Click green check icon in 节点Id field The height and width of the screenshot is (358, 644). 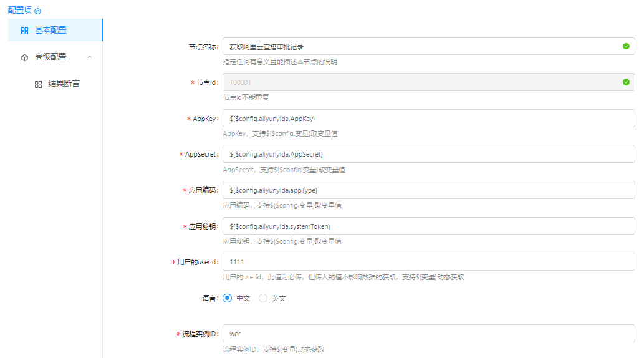coord(626,82)
